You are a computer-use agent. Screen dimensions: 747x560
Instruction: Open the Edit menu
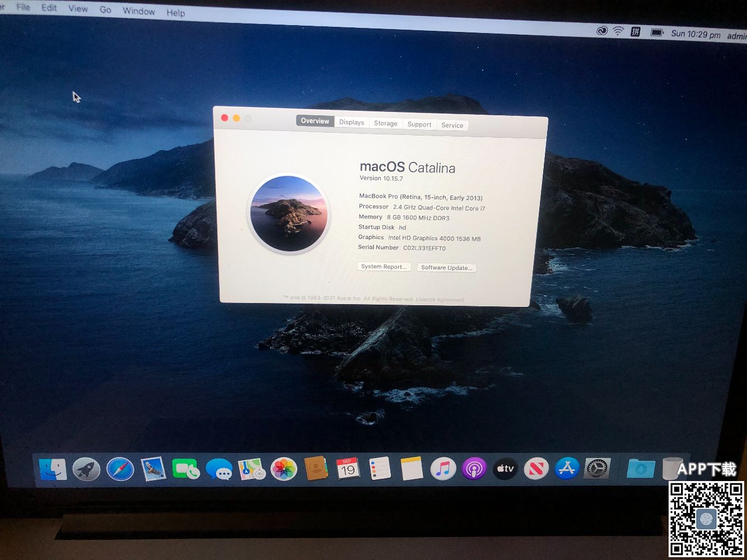coord(49,8)
